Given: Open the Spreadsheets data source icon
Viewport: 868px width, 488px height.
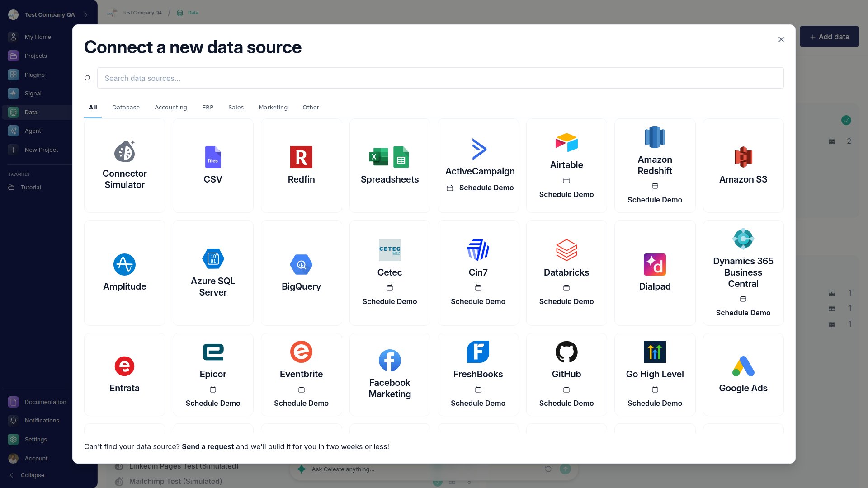Looking at the screenshot, I should (x=389, y=157).
